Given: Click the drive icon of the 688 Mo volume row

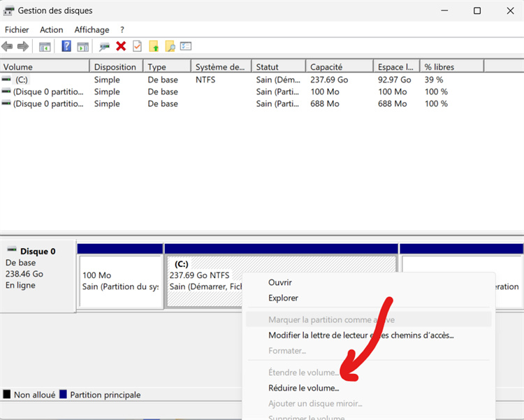Looking at the screenshot, I should tap(6, 103).
